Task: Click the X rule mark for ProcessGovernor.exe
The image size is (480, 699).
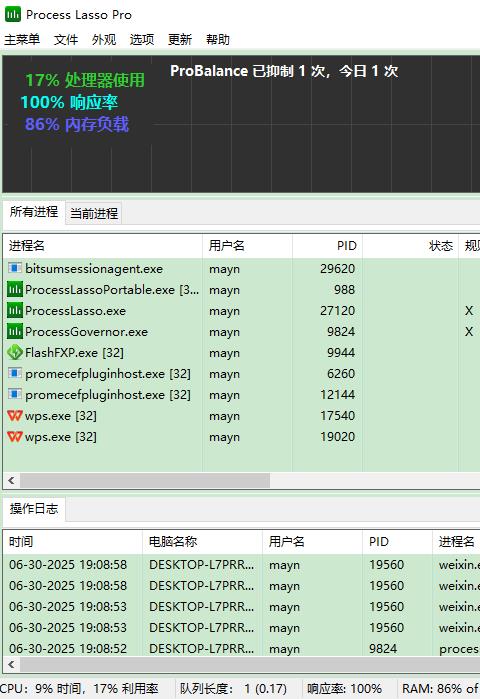Action: point(469,332)
